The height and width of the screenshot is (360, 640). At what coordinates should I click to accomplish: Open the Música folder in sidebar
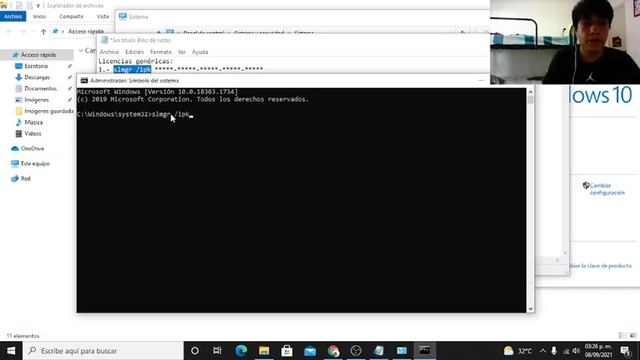click(33, 122)
